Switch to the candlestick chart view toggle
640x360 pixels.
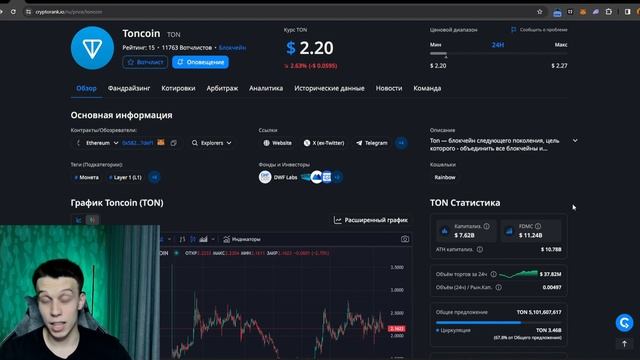[92, 220]
